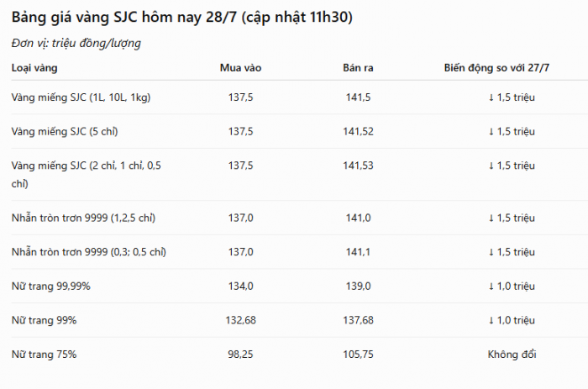
Task: Select the 'Nữ trang 99,99%' row label
Action: 51,286
